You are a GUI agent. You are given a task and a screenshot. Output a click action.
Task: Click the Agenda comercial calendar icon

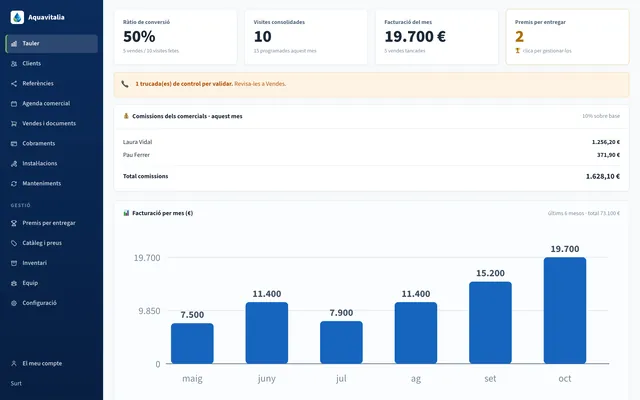point(14,104)
